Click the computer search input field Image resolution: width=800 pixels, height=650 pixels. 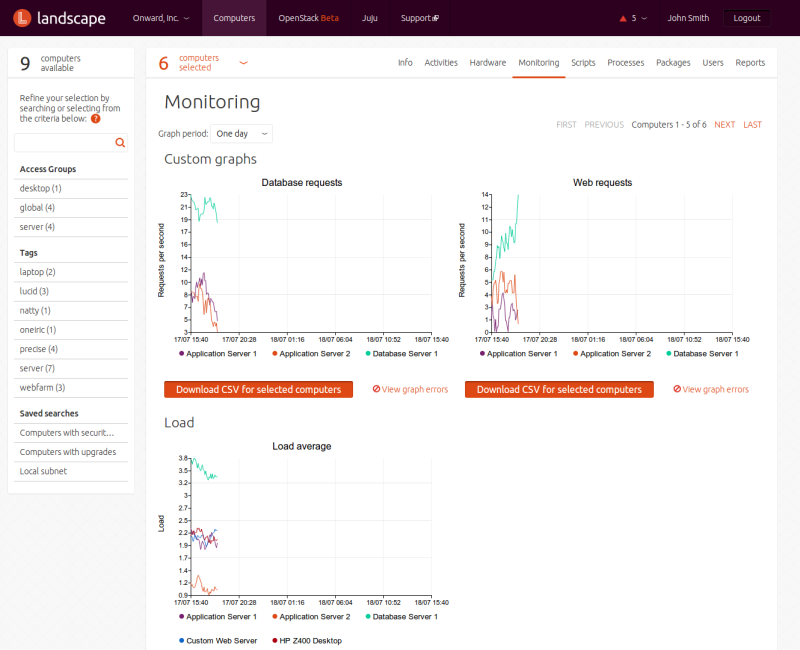[63, 143]
